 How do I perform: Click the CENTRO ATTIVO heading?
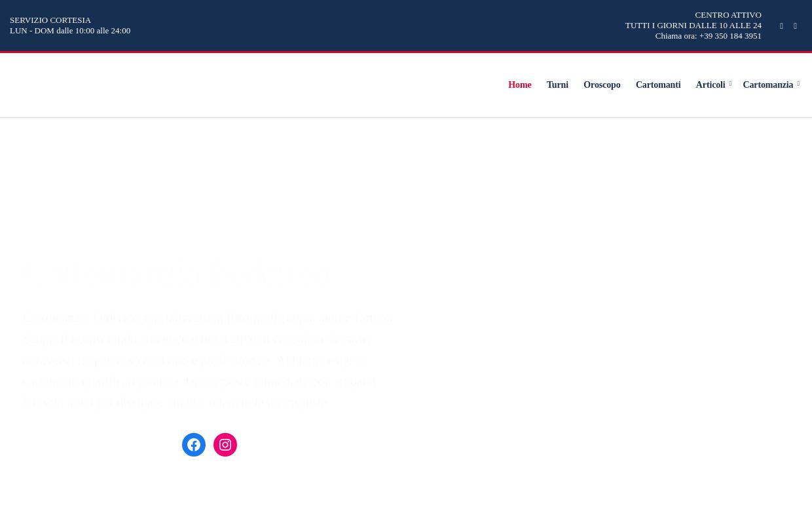pyautogui.click(x=728, y=15)
